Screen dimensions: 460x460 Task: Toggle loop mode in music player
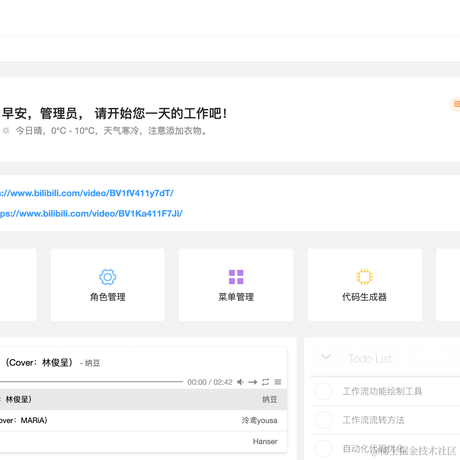265,382
